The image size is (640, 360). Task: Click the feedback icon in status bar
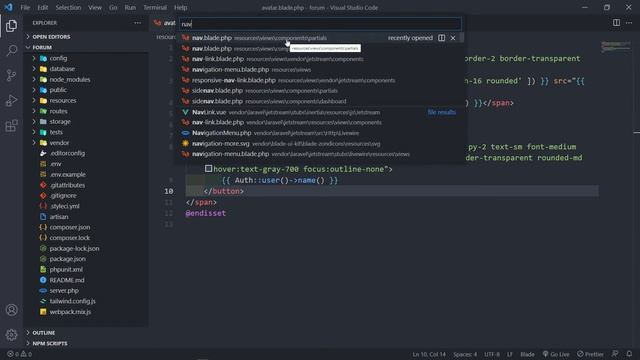coord(615,354)
